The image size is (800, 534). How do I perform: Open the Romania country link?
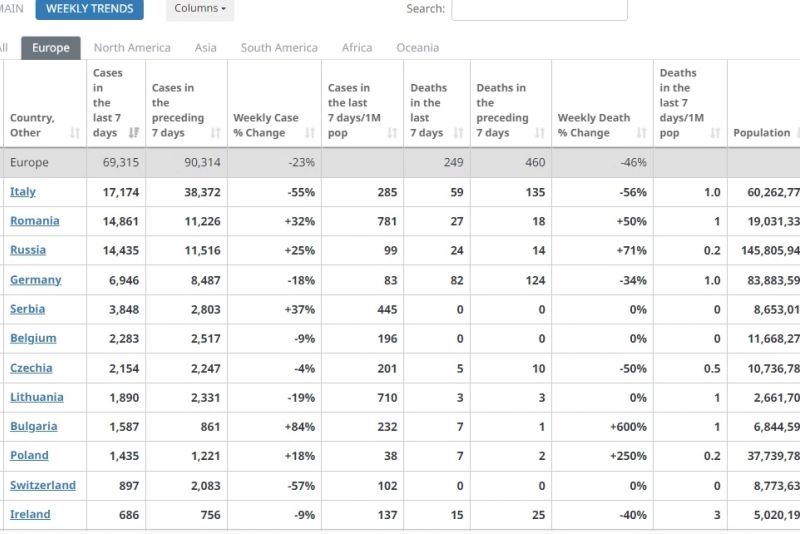[34, 221]
